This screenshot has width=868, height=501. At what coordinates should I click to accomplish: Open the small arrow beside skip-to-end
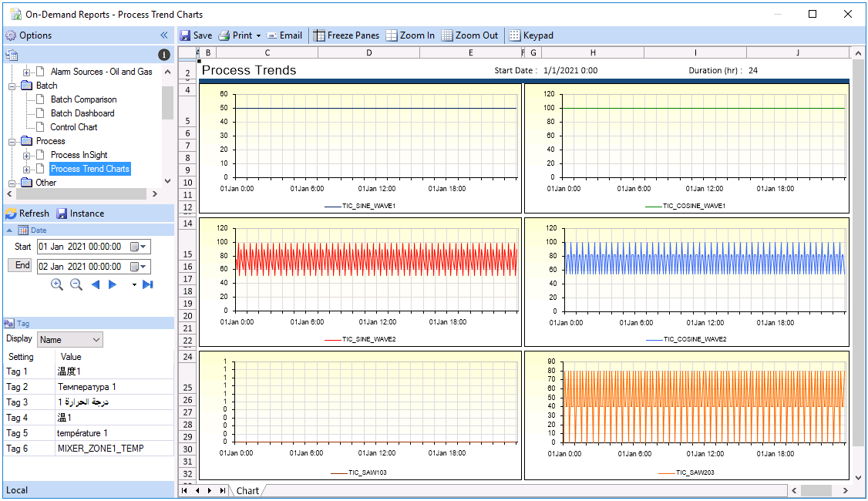(x=134, y=285)
